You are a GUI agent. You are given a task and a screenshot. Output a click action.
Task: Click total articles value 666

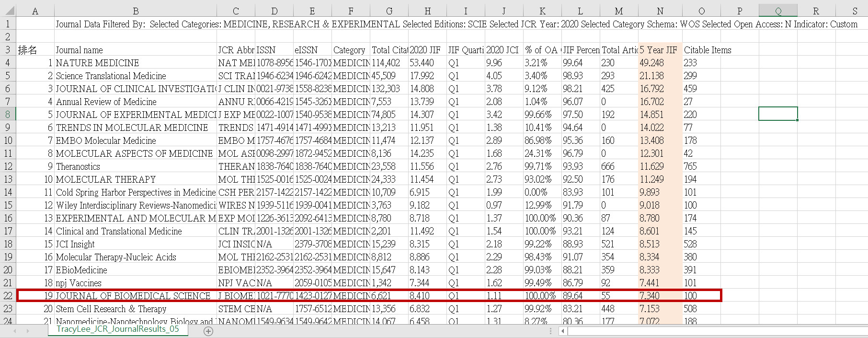tap(619, 166)
